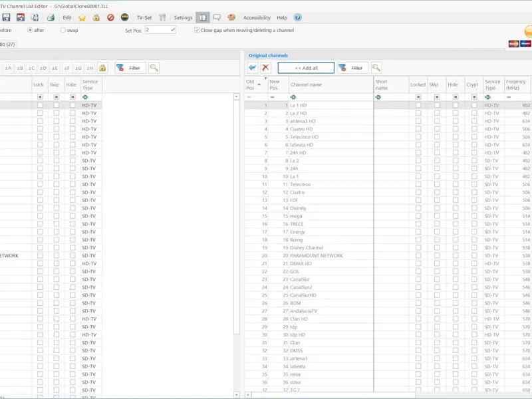Click the blue question mark help icon
This screenshot has height=399, width=532.
pos(297,18)
